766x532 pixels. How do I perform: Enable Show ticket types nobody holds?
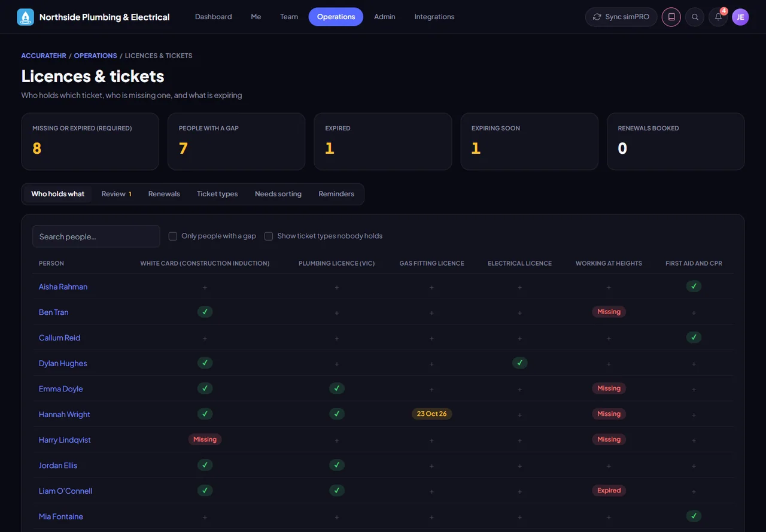pos(269,236)
